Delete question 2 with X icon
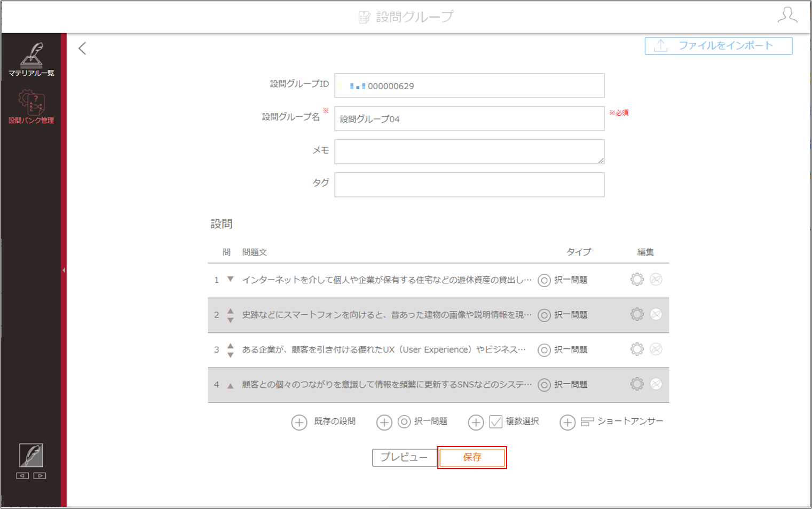 tap(656, 314)
